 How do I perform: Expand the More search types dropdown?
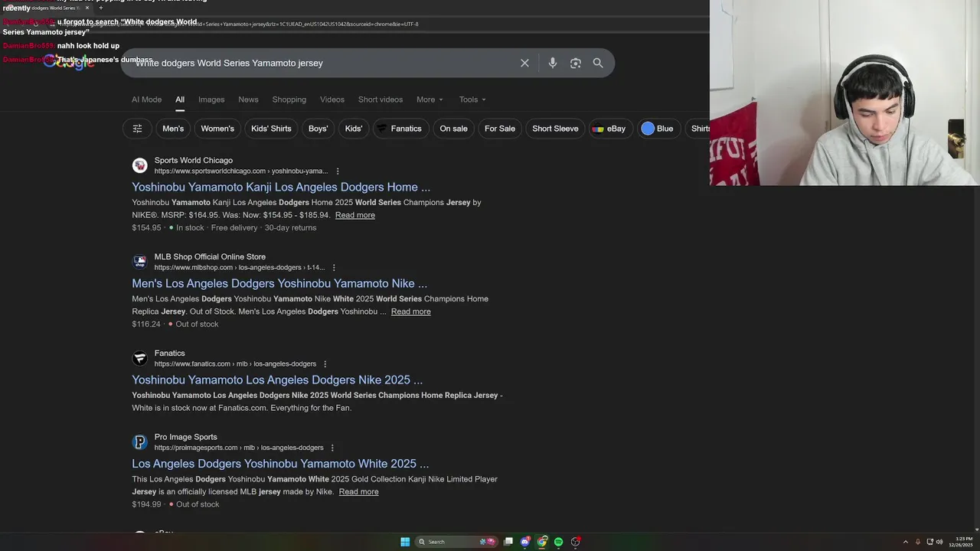coord(430,99)
